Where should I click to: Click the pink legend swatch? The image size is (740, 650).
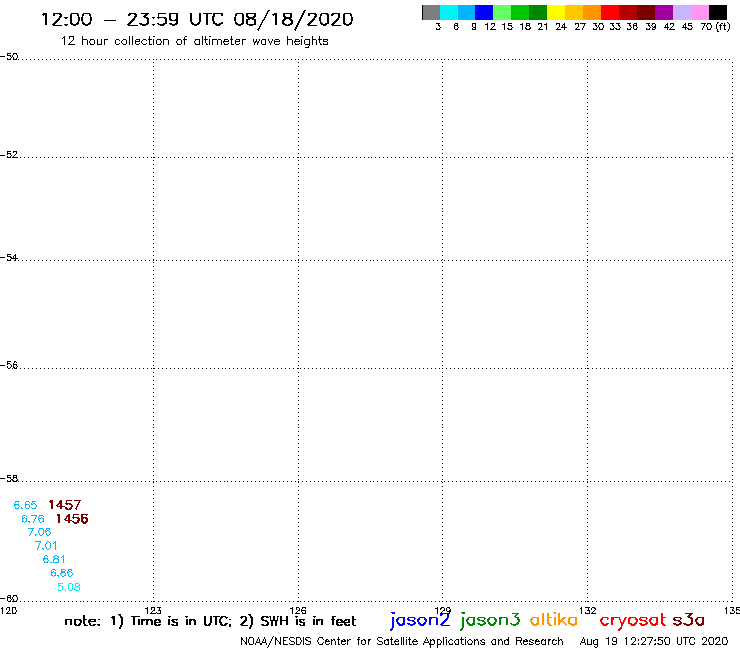coord(700,12)
